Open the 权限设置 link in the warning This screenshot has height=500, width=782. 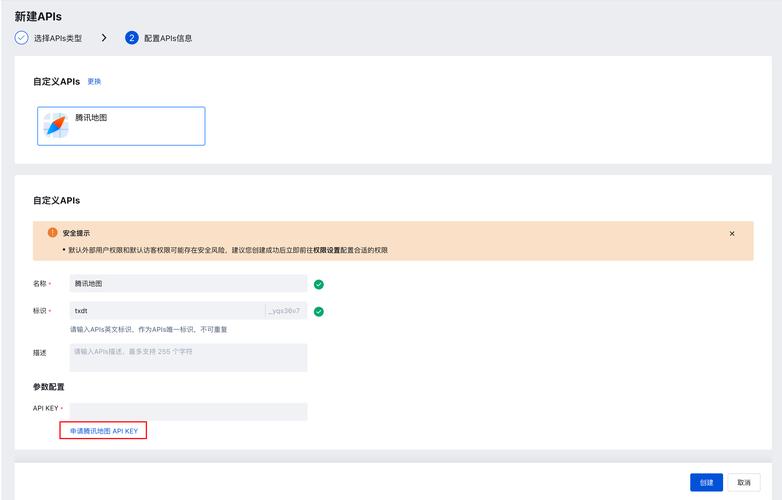pyautogui.click(x=326, y=250)
